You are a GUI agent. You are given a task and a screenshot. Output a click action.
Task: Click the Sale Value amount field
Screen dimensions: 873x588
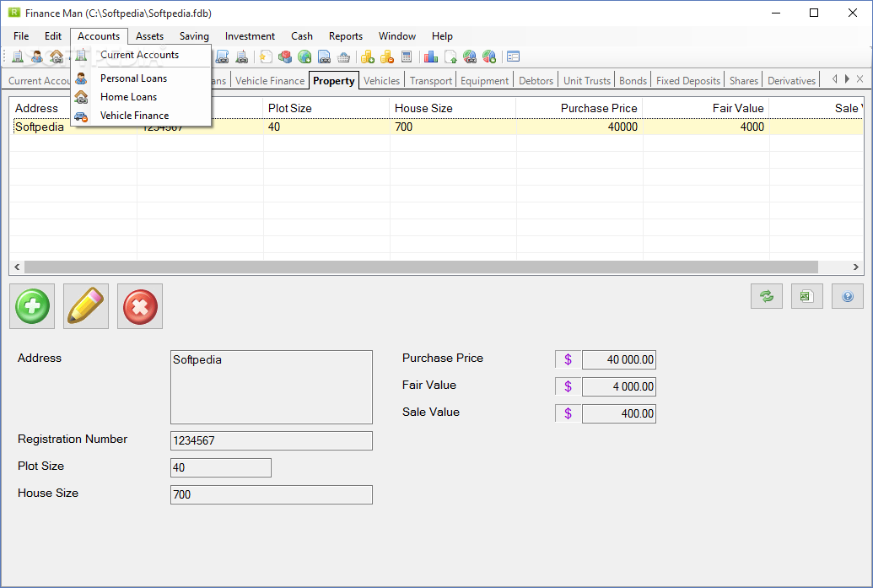click(618, 413)
